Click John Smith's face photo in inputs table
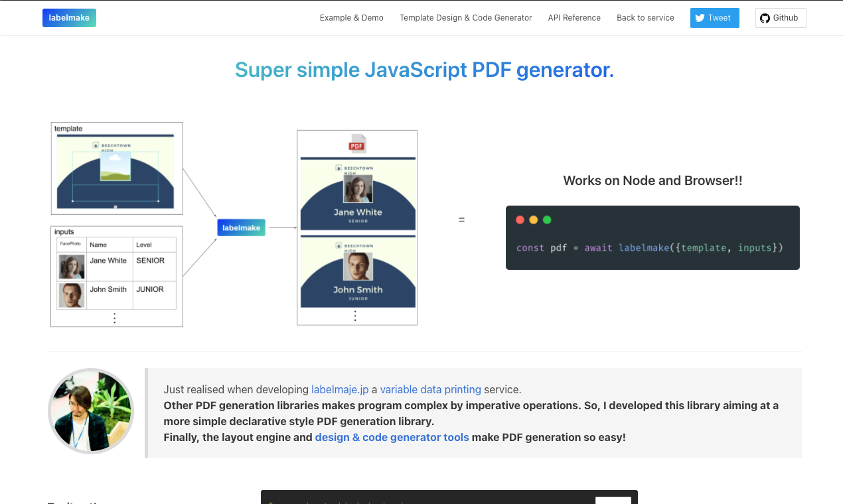 [x=72, y=296]
